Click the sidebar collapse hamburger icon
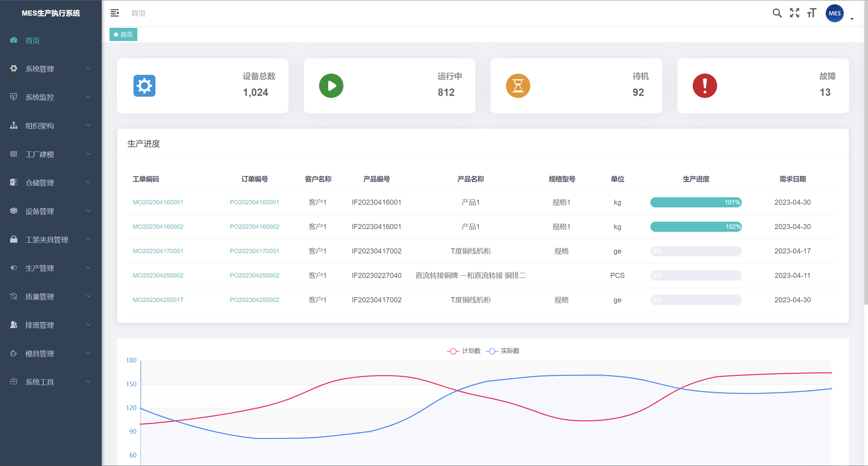The image size is (868, 466). pos(115,13)
